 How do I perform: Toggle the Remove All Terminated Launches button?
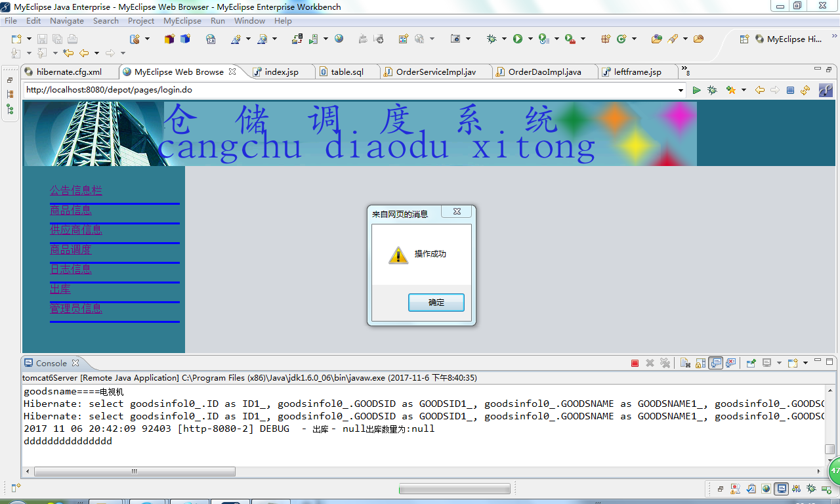click(665, 363)
